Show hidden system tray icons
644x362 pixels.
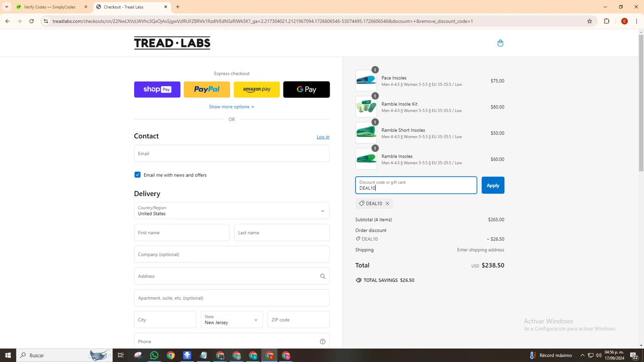click(582, 355)
